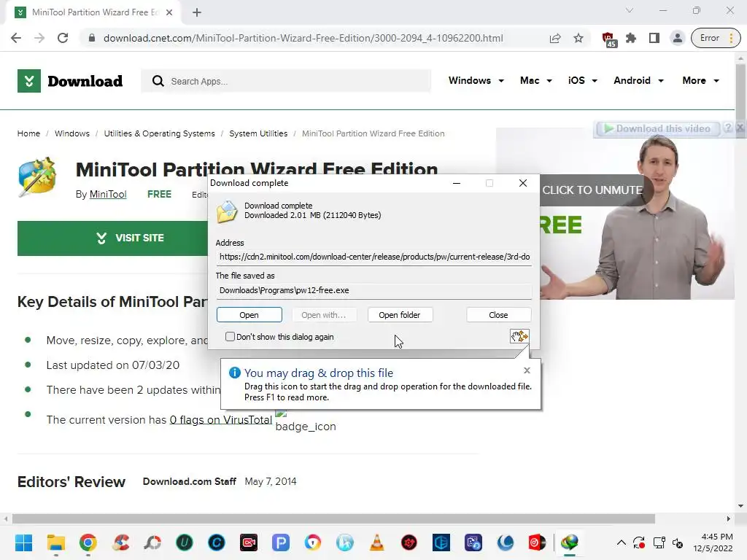Click the browser back arrow
This screenshot has width=747, height=560.
pyautogui.click(x=16, y=38)
